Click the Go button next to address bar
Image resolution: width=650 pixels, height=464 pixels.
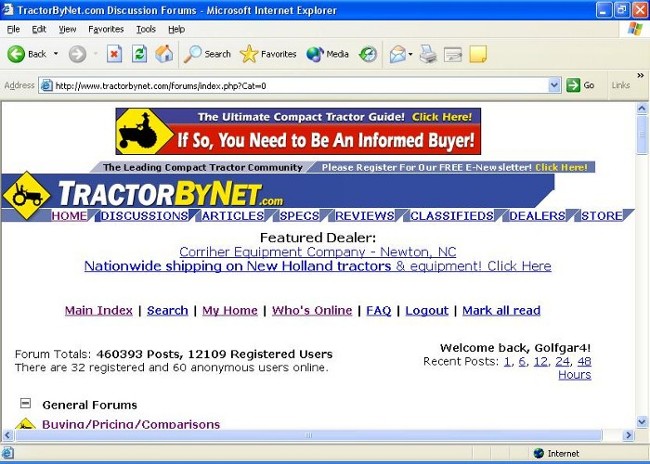(x=581, y=85)
